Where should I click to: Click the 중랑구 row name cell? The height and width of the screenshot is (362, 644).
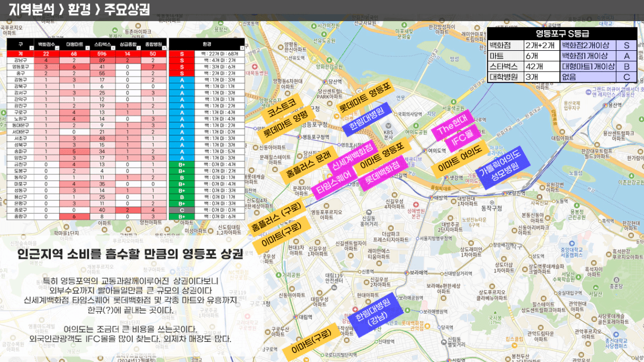click(20, 216)
